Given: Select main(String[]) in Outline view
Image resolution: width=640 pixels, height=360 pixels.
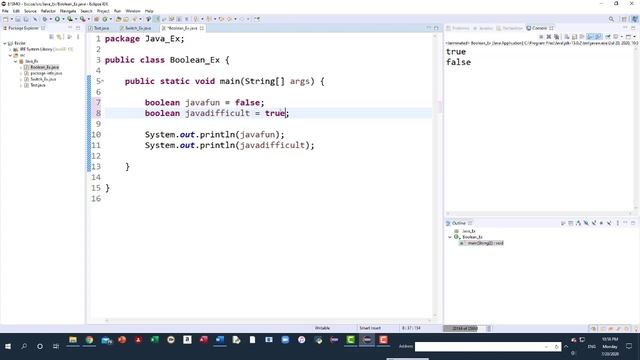Looking at the screenshot, I should click(485, 243).
